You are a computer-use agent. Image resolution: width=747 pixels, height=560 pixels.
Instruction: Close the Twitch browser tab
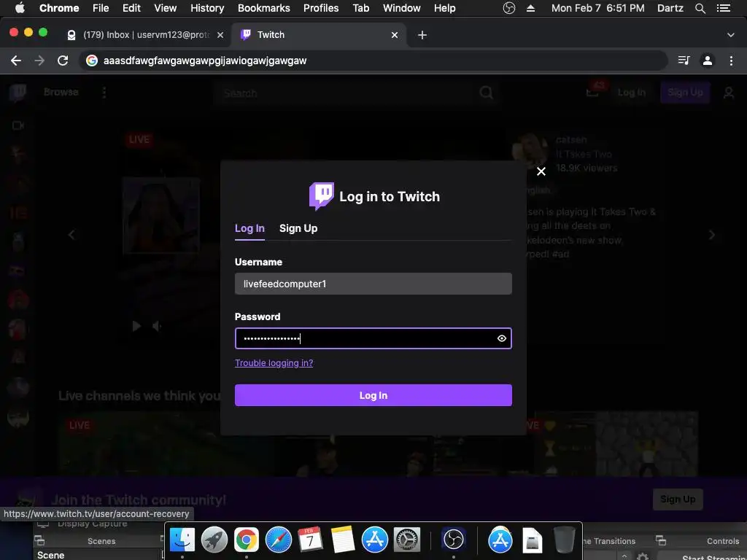(395, 35)
